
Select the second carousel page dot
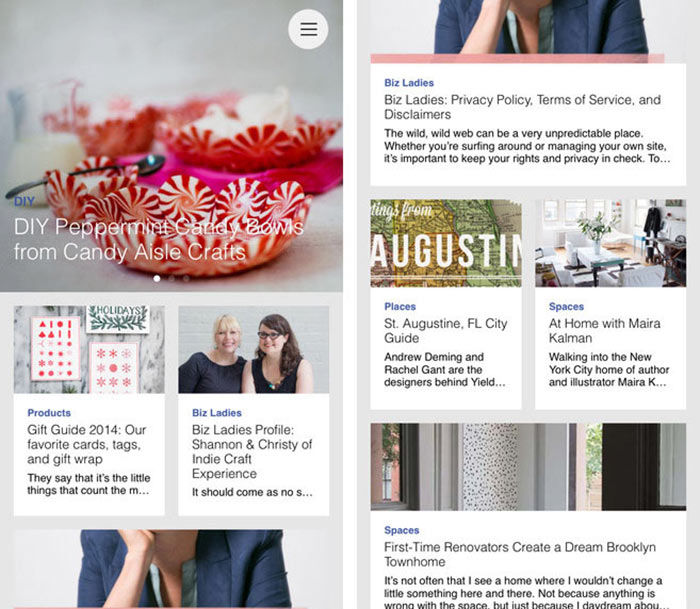coord(171,279)
